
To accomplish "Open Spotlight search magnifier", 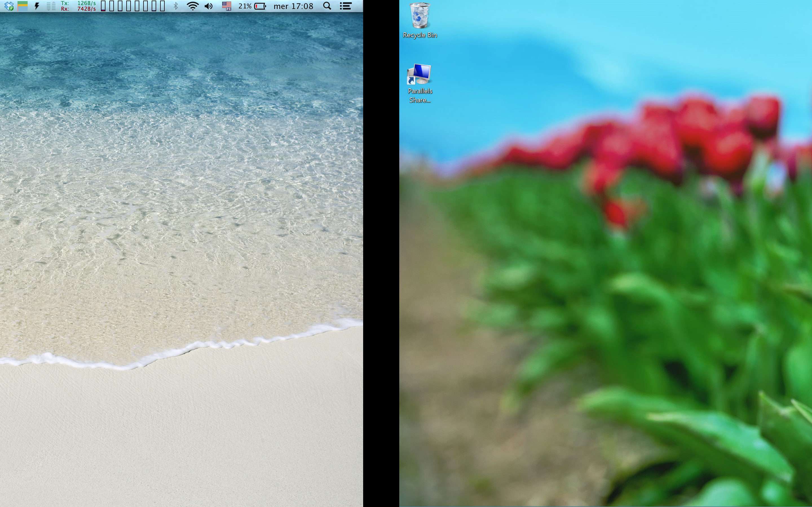I will (327, 6).
